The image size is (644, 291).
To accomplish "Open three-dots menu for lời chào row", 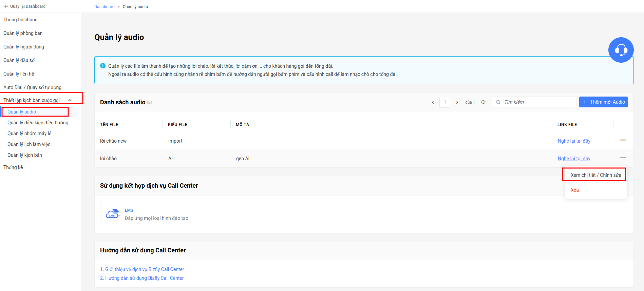I will click(623, 158).
